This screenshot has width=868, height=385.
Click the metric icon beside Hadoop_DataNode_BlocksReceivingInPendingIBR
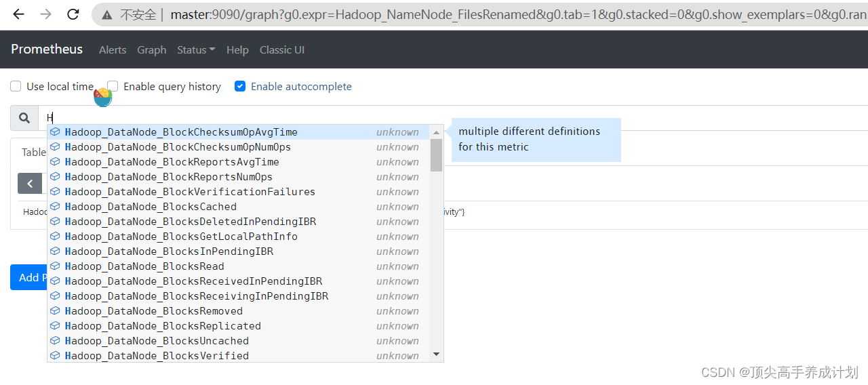(55, 296)
